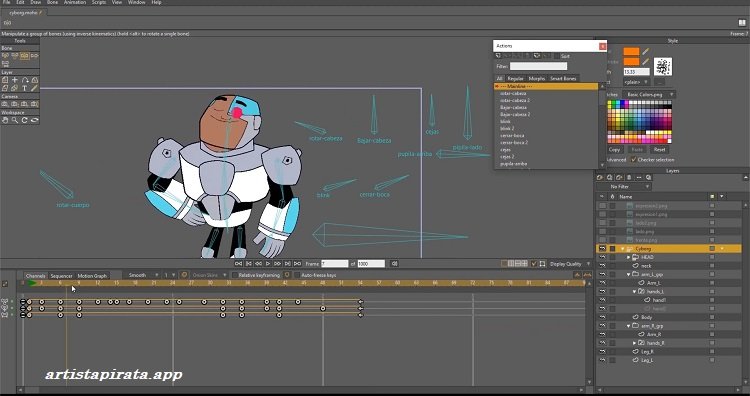Click the Stroke orange color swatch
This screenshot has height=396, width=750.
tap(631, 62)
